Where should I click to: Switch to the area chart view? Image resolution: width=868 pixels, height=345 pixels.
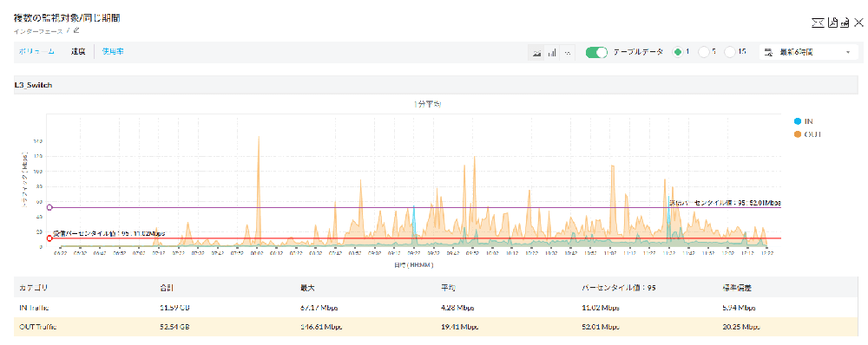(x=536, y=53)
